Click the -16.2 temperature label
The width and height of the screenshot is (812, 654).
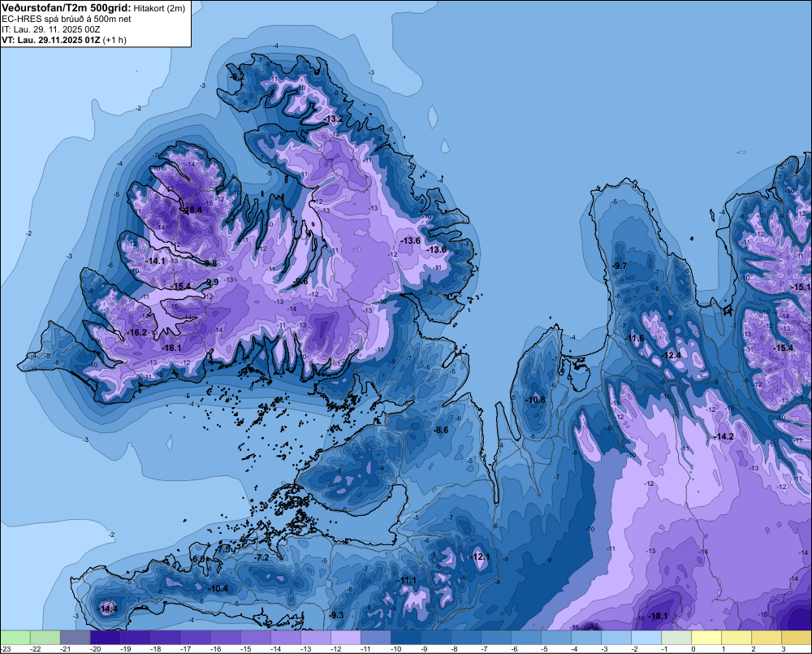click(x=137, y=333)
